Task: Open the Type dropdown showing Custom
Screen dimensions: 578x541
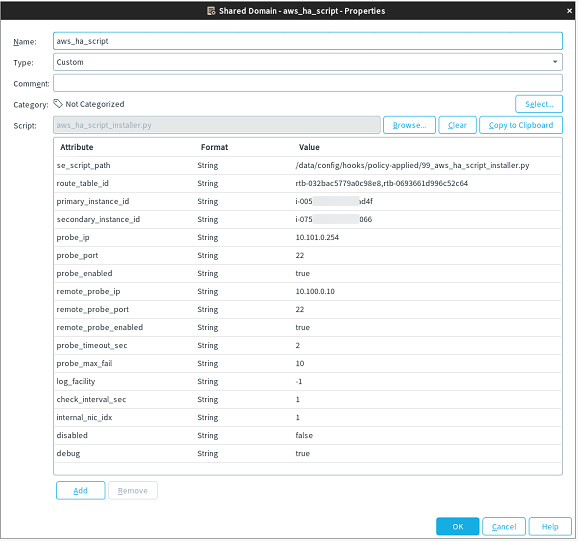Action: click(308, 62)
